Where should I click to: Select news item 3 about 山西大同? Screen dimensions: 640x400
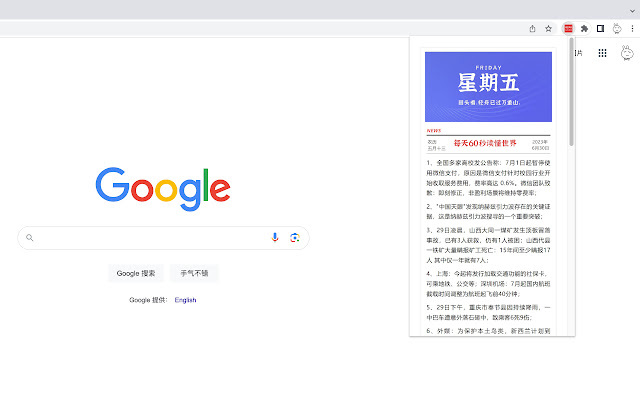tap(488, 245)
